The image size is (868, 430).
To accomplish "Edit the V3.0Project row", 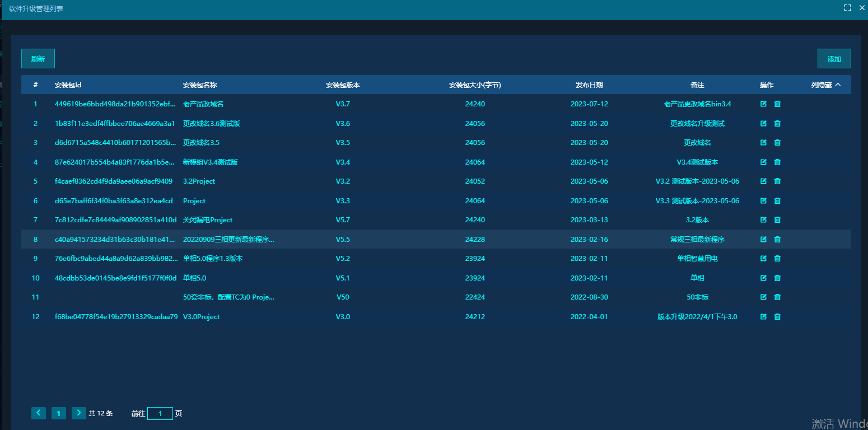I will pyautogui.click(x=763, y=317).
